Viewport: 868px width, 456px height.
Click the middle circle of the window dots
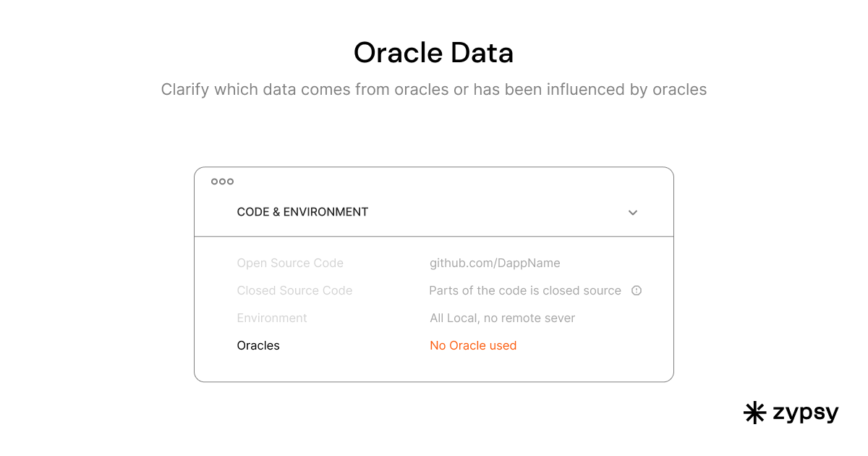point(222,182)
